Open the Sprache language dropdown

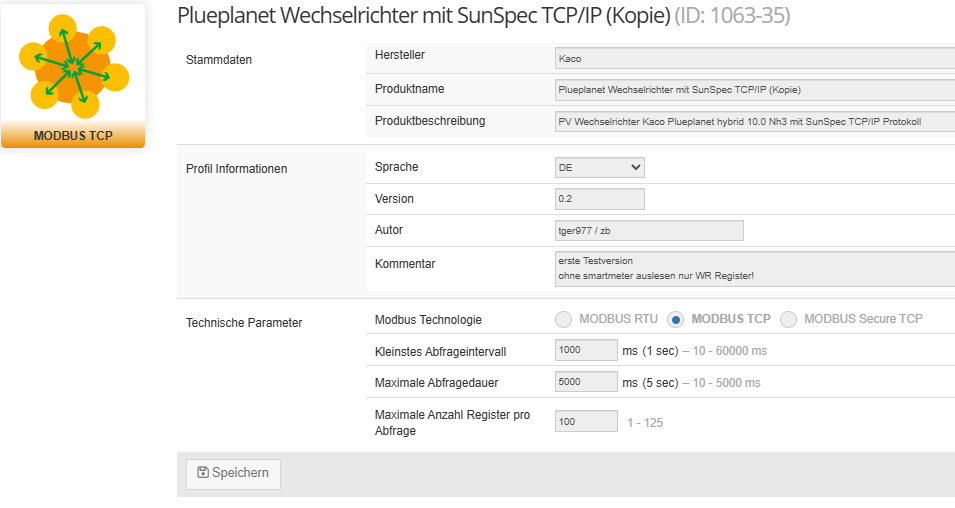[x=600, y=168]
